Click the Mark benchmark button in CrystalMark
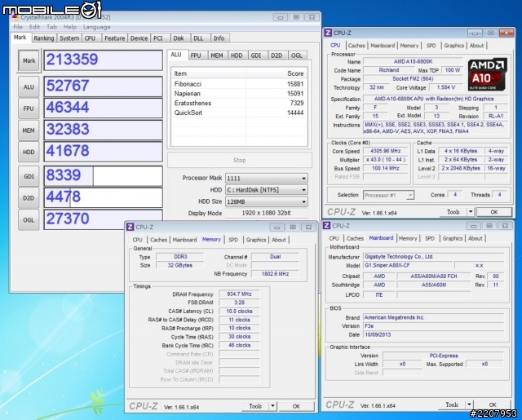This screenshot has height=420, width=522. pyautogui.click(x=29, y=60)
